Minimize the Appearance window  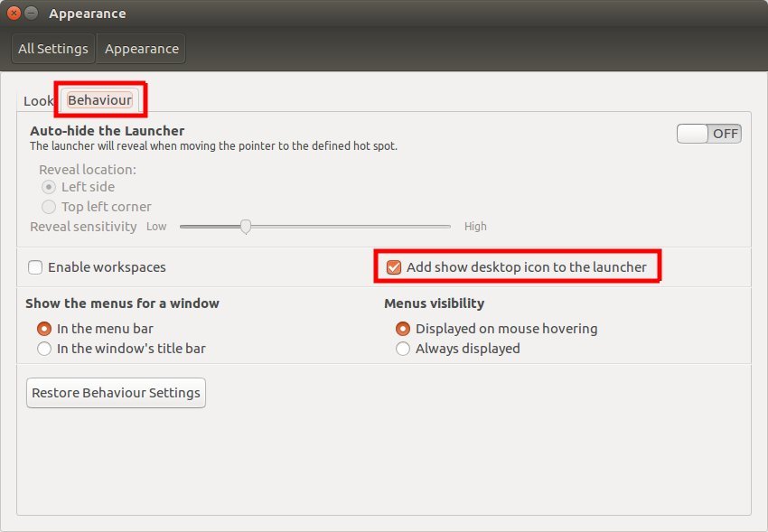(x=30, y=13)
